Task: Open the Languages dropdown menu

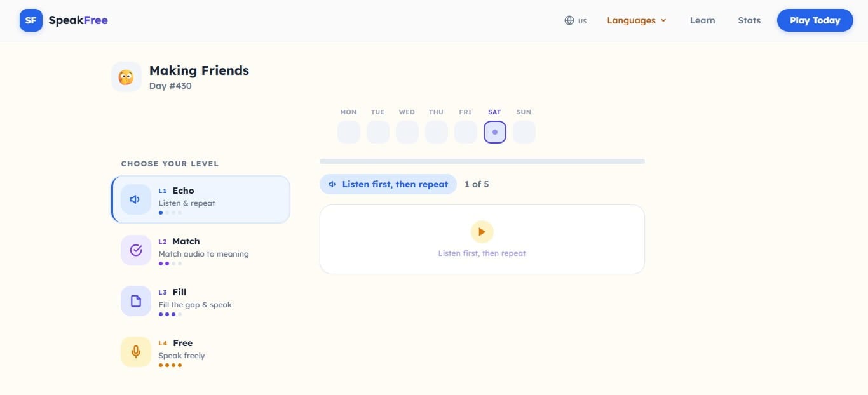Action: (x=631, y=20)
